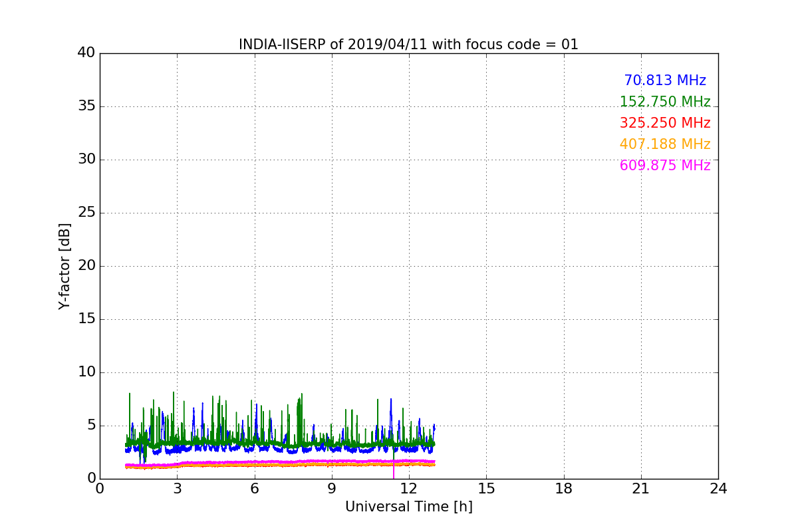
Task: Click x-axis tick label 9
Action: pyautogui.click(x=331, y=489)
